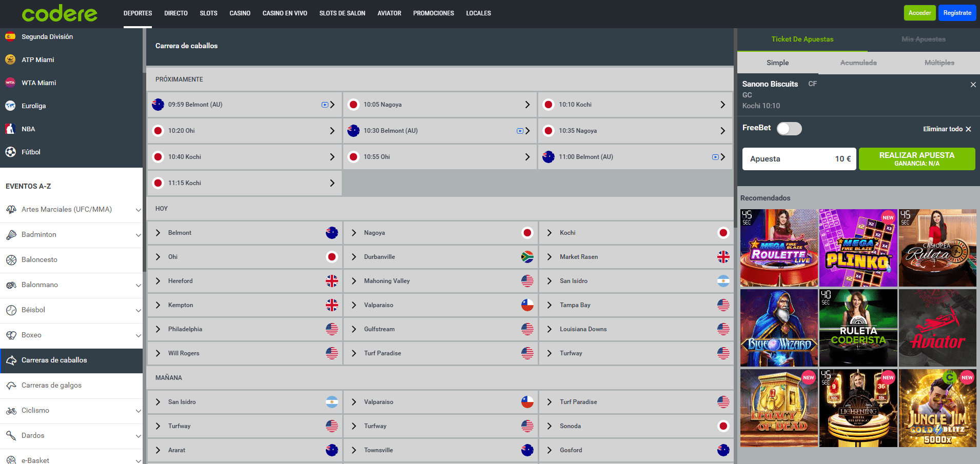Open the DIRECTO menu

pos(176,13)
